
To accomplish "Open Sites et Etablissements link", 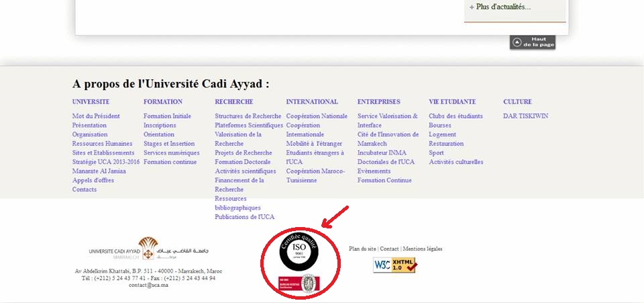I will click(x=103, y=153).
